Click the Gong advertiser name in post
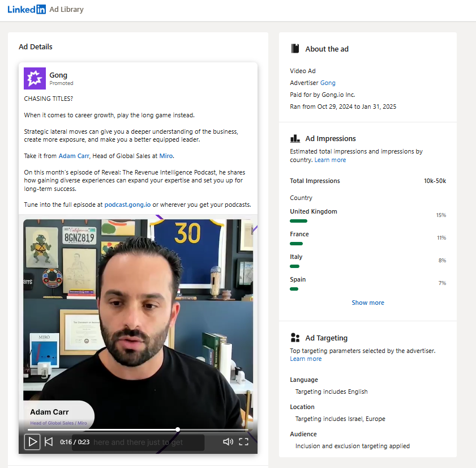Image resolution: width=476 pixels, height=468 pixels. pyautogui.click(x=58, y=75)
